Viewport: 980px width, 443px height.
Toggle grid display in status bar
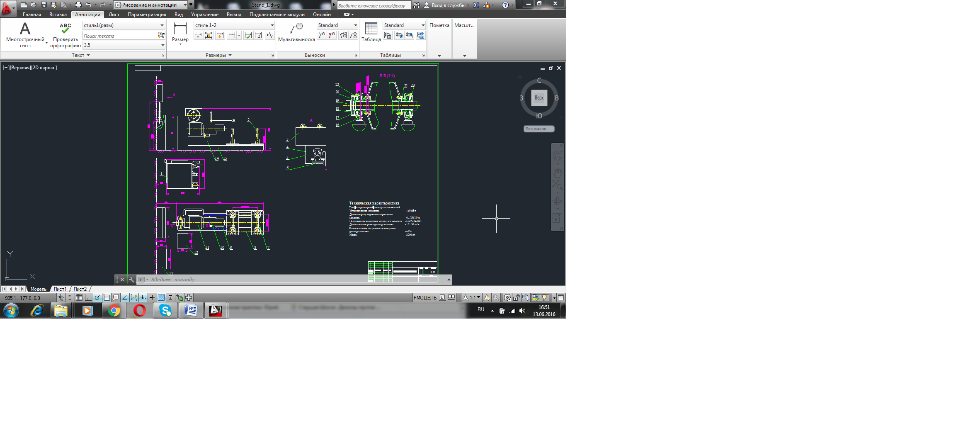(x=79, y=297)
